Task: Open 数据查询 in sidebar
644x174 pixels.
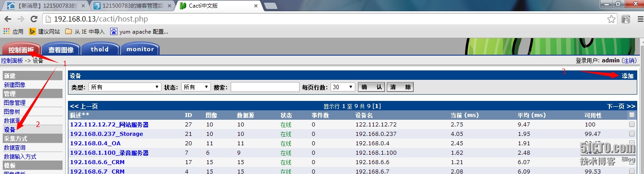Action: [x=14, y=148]
